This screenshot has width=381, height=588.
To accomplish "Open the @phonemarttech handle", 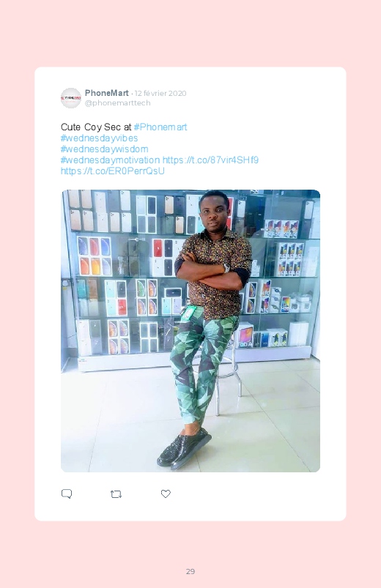I will coord(117,103).
